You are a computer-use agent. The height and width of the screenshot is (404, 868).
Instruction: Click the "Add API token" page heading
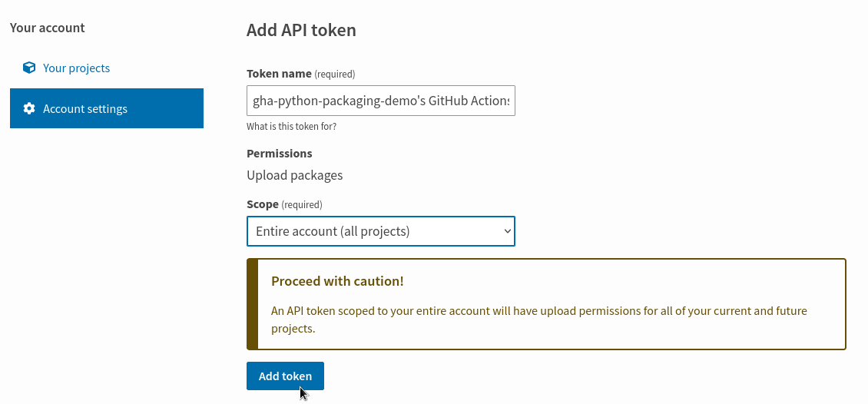tap(301, 31)
